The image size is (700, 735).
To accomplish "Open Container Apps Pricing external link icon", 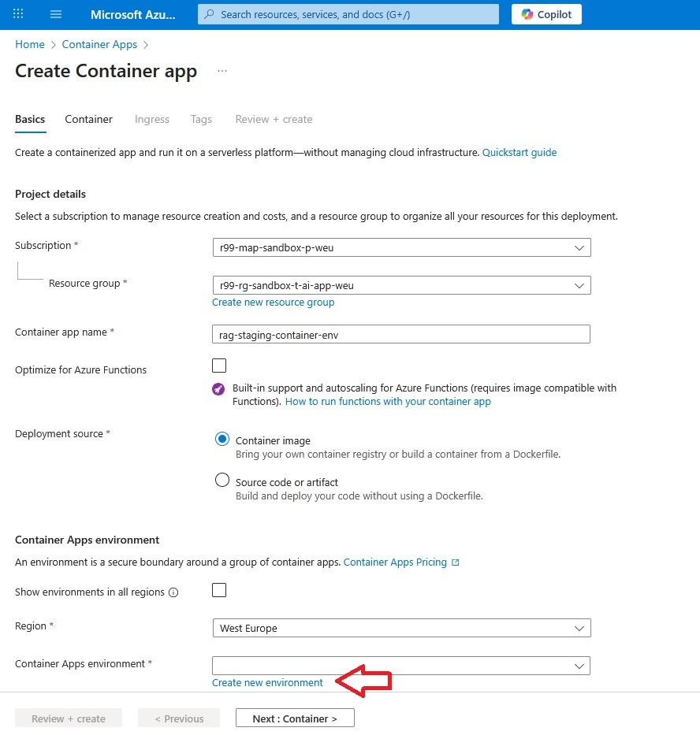I will pyautogui.click(x=456, y=562).
